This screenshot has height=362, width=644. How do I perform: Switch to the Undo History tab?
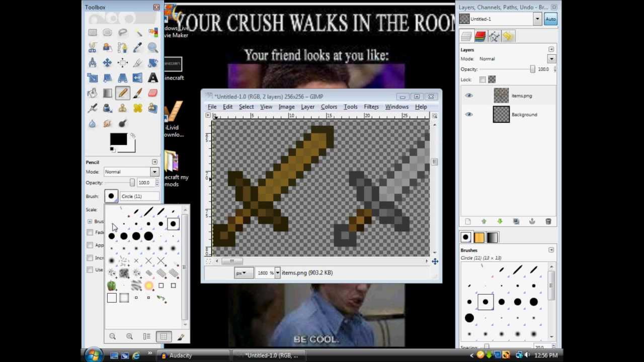508,36
